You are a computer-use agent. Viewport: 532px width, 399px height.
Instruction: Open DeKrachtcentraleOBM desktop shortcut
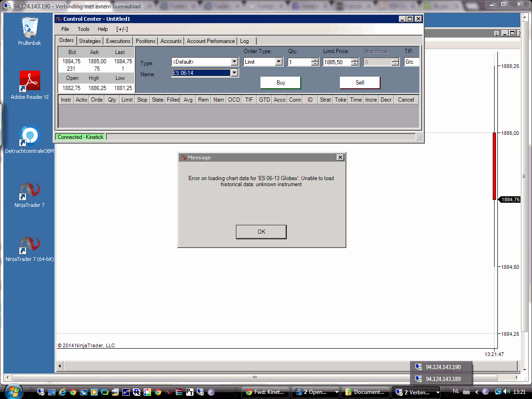pos(30,139)
